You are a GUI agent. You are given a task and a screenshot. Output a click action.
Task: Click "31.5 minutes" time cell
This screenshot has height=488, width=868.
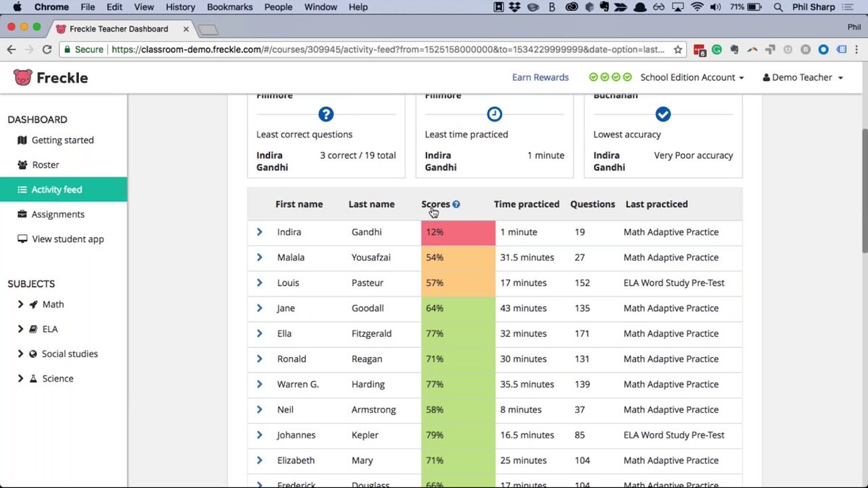pyautogui.click(x=527, y=257)
